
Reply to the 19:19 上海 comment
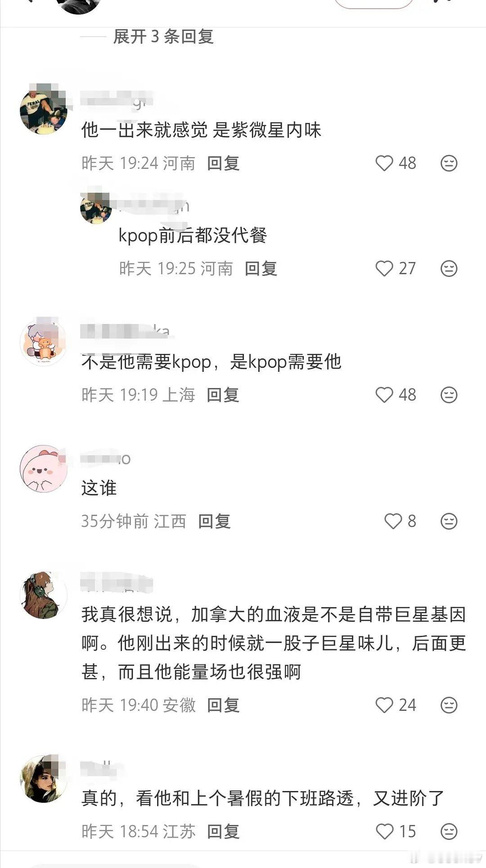[223, 395]
